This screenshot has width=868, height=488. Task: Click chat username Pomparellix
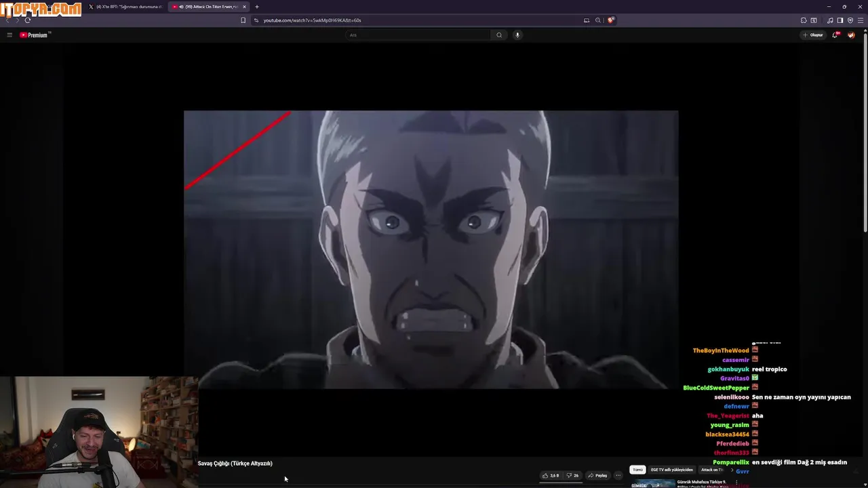click(731, 462)
